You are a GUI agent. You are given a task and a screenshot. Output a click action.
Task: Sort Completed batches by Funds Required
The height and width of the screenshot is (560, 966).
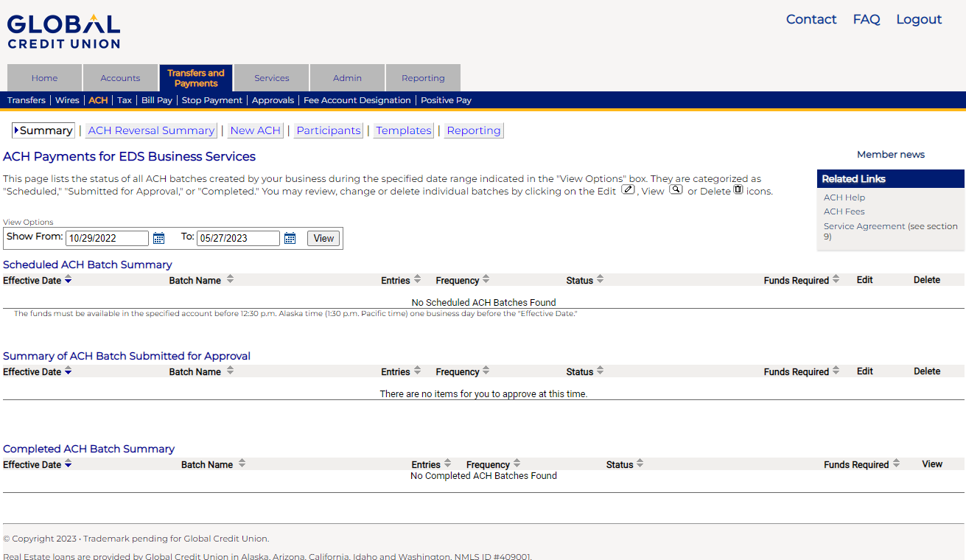pyautogui.click(x=896, y=463)
